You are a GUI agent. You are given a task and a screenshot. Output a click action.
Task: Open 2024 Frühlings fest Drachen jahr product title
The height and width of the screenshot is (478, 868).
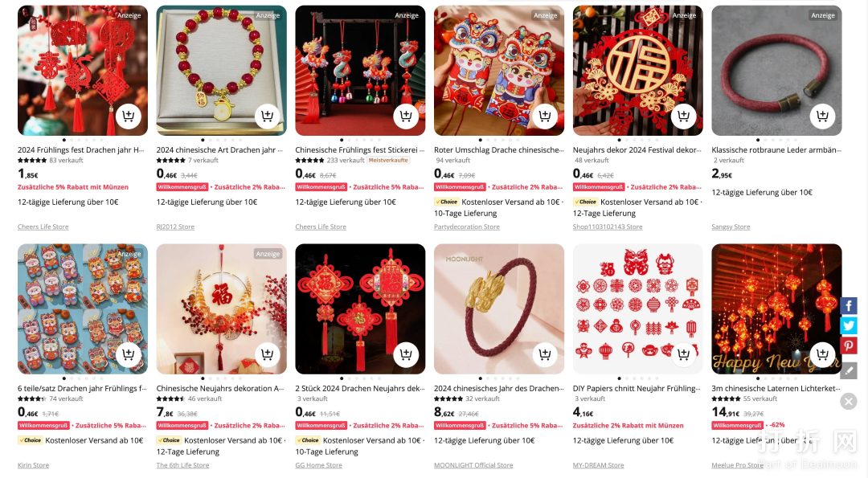pyautogui.click(x=81, y=150)
